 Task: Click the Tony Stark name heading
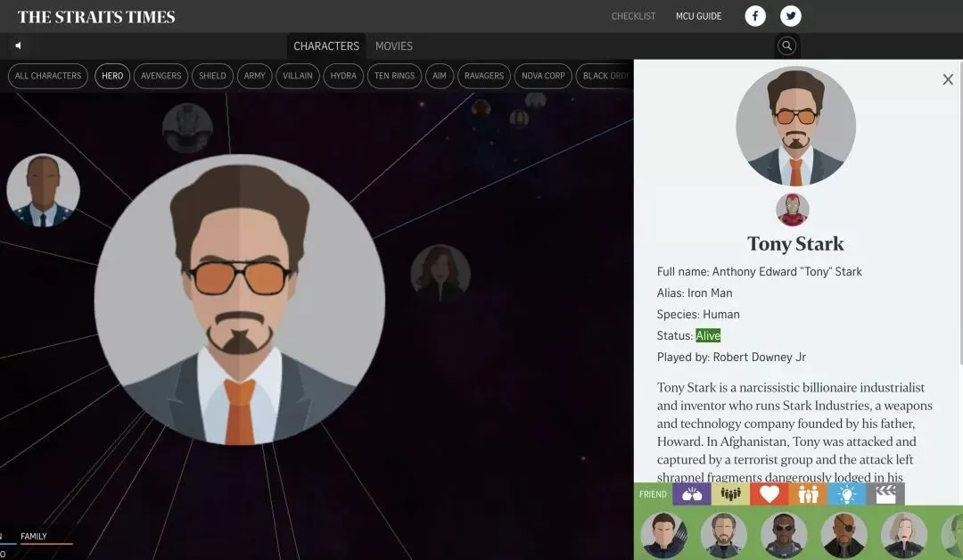coord(795,243)
